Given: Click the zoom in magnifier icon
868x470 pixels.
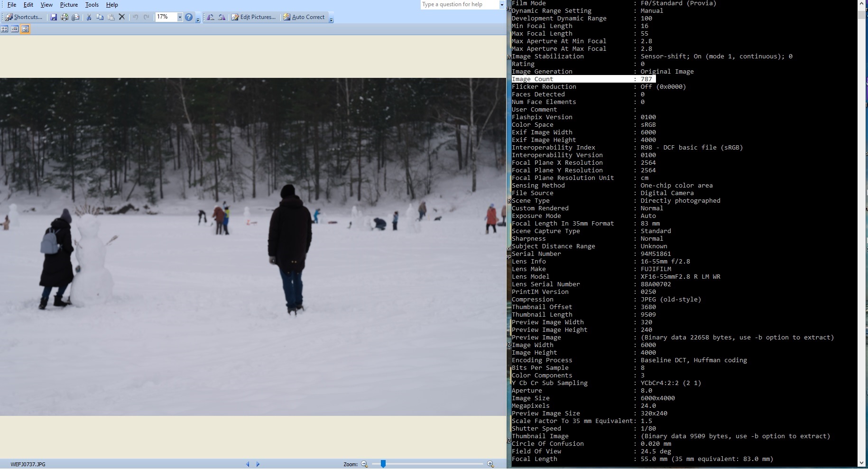Looking at the screenshot, I should point(490,464).
